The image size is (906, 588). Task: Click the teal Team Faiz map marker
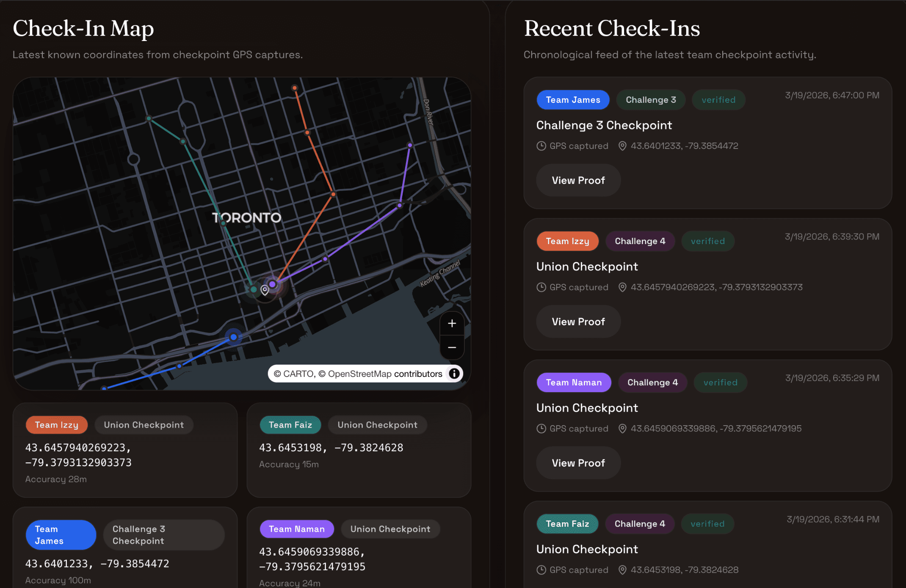click(253, 289)
